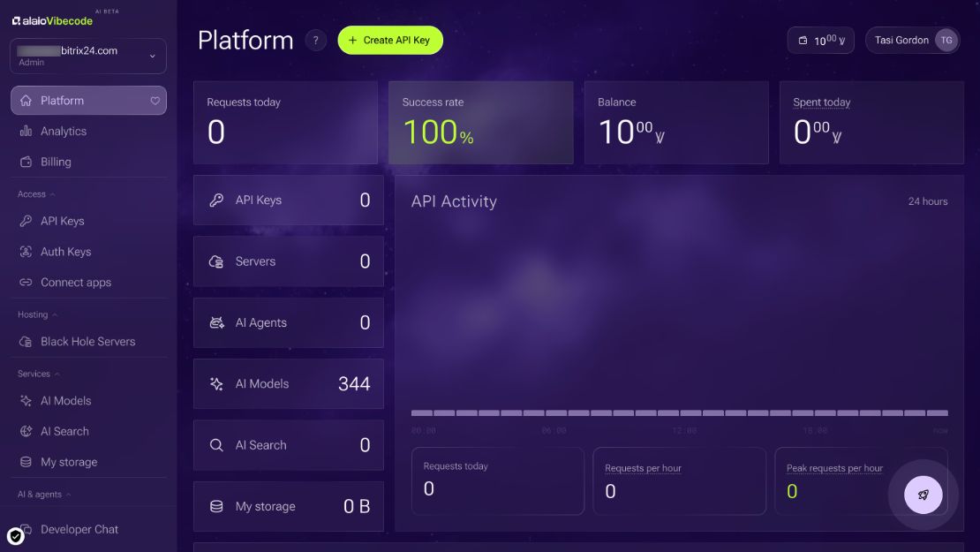Toggle the heart favorite on Platform

[x=155, y=101]
